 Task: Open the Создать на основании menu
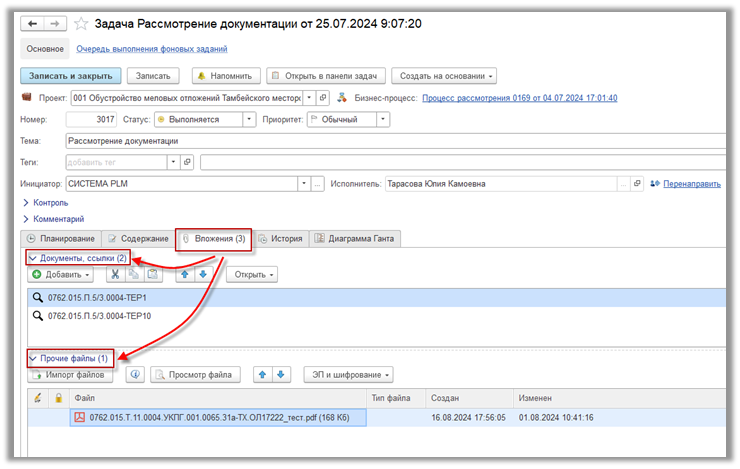[x=444, y=76]
